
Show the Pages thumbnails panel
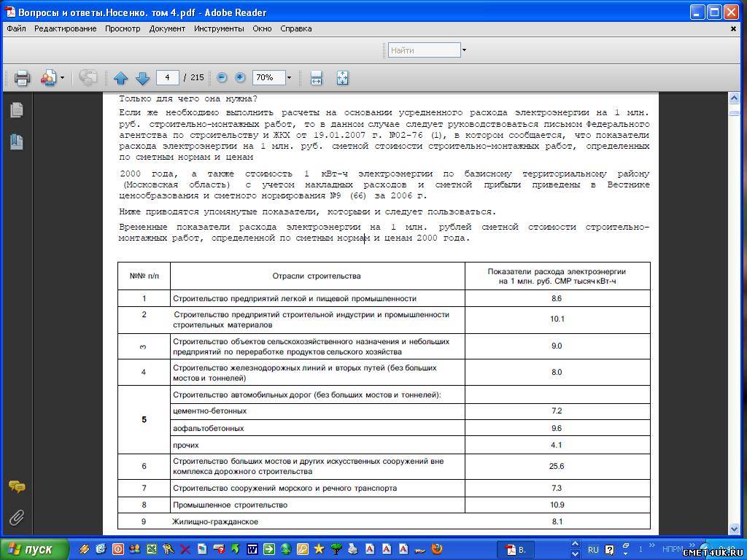click(17, 110)
